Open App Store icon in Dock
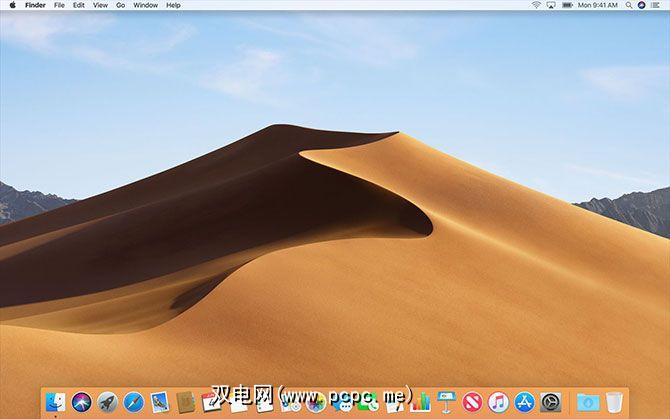This screenshot has width=670, height=419. pyautogui.click(x=525, y=402)
